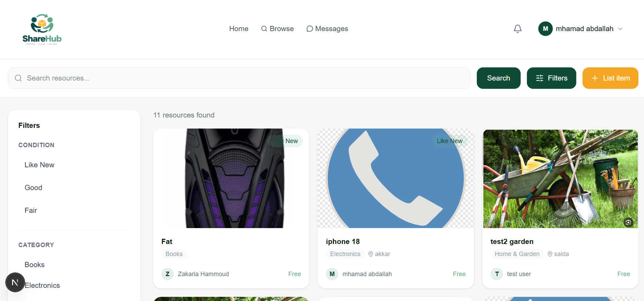Click mhamad abdallah owner name on card
This screenshot has height=301, width=644.
tap(367, 274)
